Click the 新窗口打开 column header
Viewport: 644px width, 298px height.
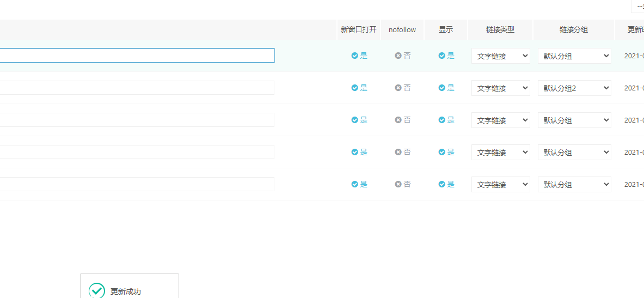click(x=359, y=29)
